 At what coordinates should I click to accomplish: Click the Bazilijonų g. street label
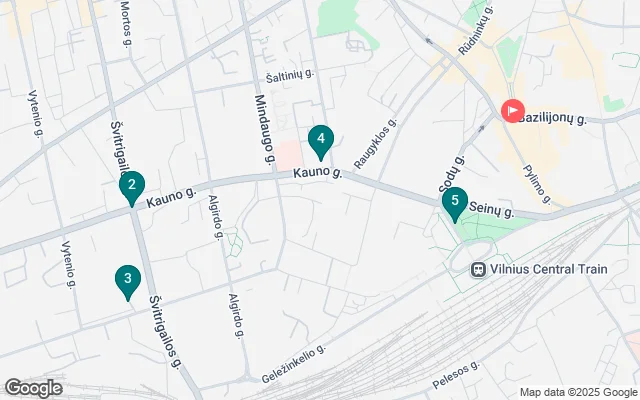tap(553, 119)
